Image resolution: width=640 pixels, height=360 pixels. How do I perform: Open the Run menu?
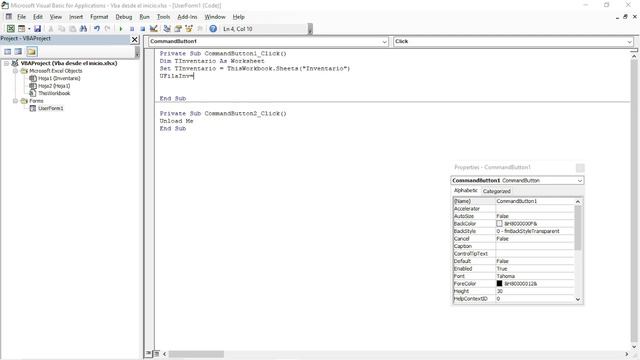(144, 17)
